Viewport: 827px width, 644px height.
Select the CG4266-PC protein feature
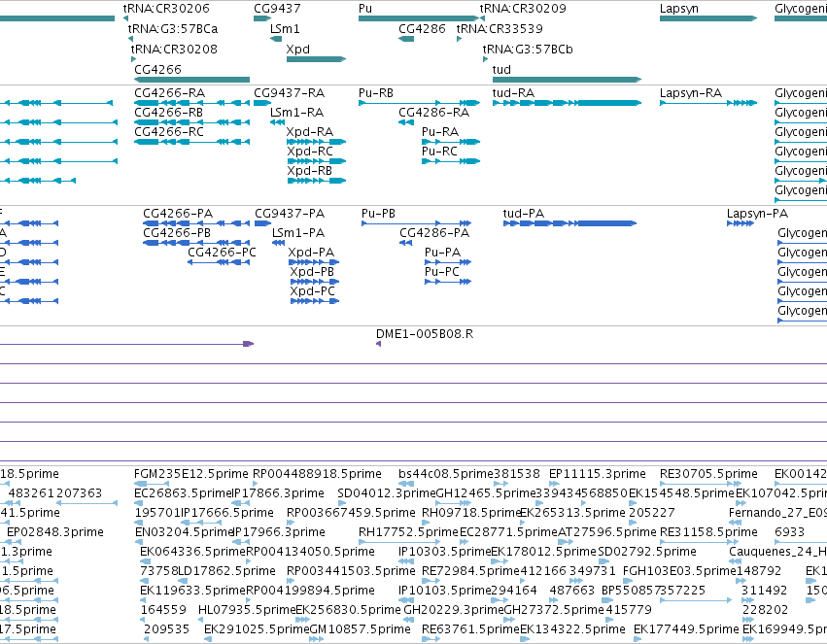coord(219,262)
